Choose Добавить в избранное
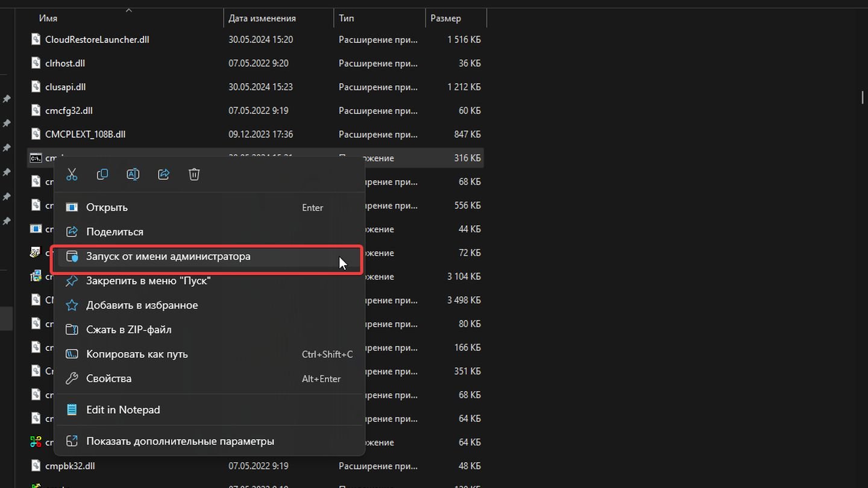Viewport: 868px width, 488px height. 209,305
